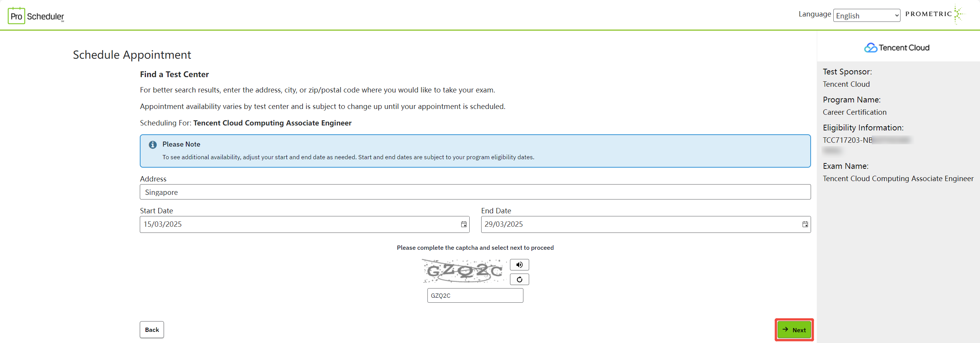Click the captcha text entry box

tap(475, 295)
